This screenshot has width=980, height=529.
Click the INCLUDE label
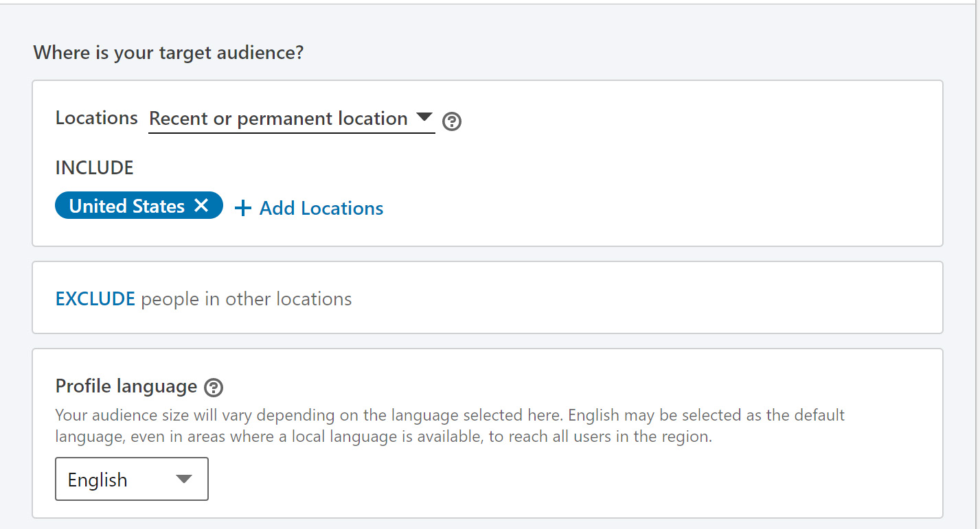(x=94, y=167)
